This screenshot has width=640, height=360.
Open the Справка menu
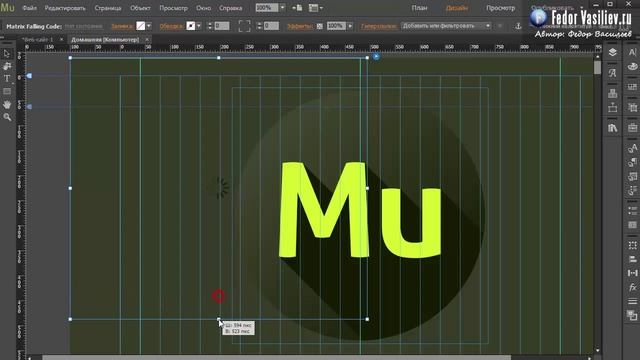point(231,8)
